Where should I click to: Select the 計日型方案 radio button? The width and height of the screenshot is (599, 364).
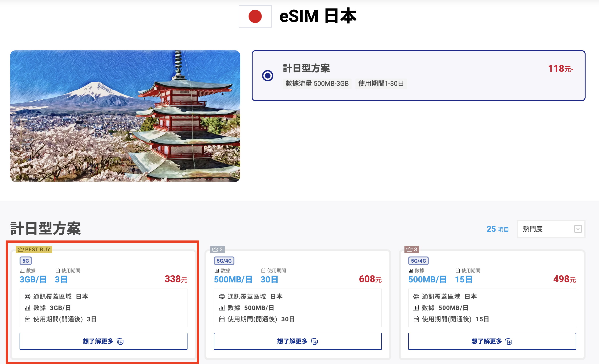[x=267, y=76]
